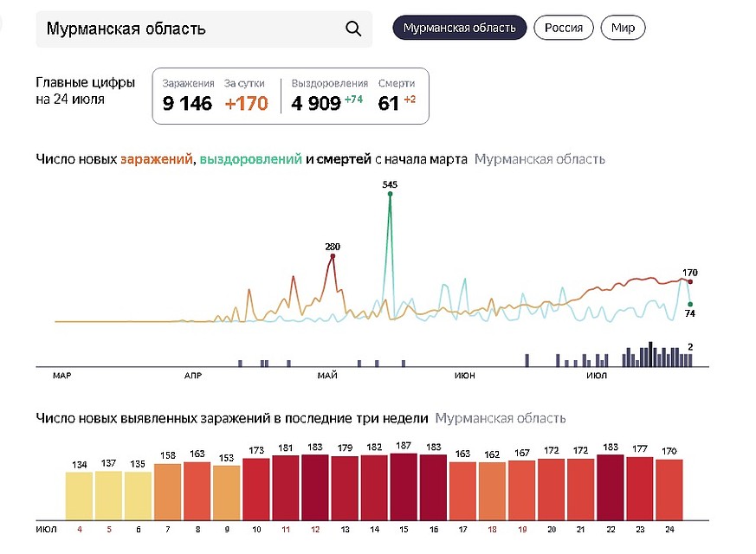Focus the Мурманская область search field
756x554 pixels.
coord(204,29)
